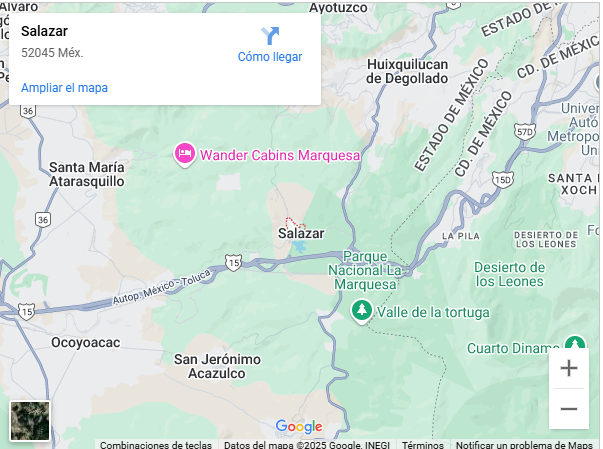Image resolution: width=603 pixels, height=449 pixels.
Task: Switch to satellite view thumbnail
Action: tap(30, 421)
